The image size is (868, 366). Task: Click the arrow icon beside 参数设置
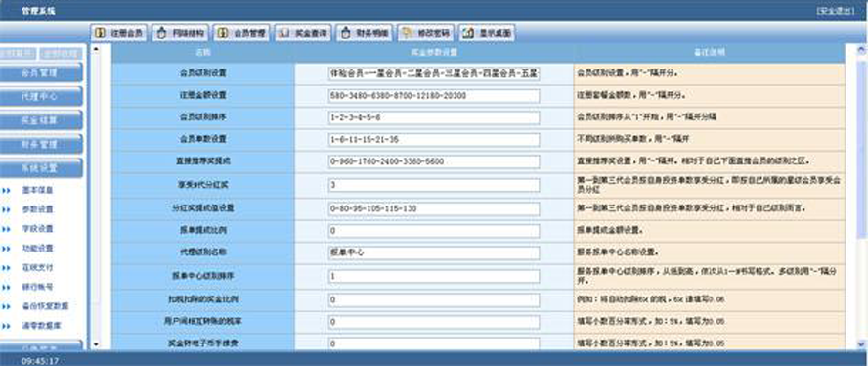pyautogui.click(x=7, y=209)
